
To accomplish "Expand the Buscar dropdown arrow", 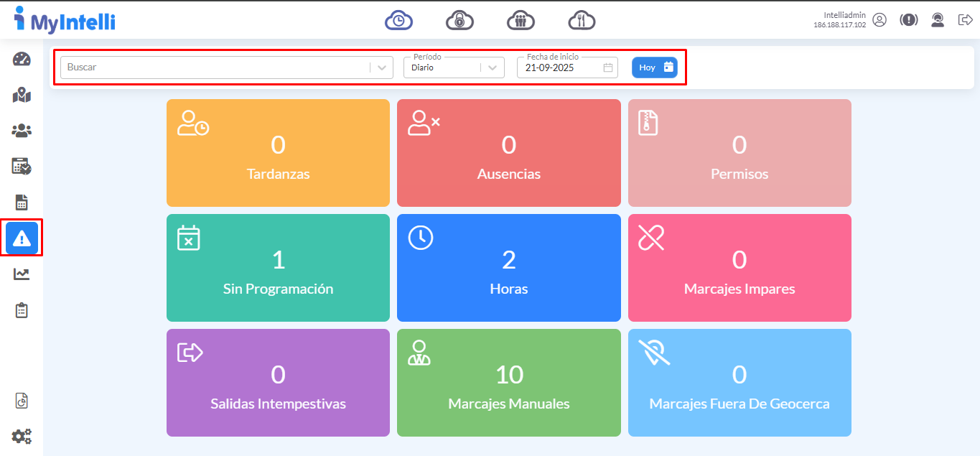I will (382, 68).
